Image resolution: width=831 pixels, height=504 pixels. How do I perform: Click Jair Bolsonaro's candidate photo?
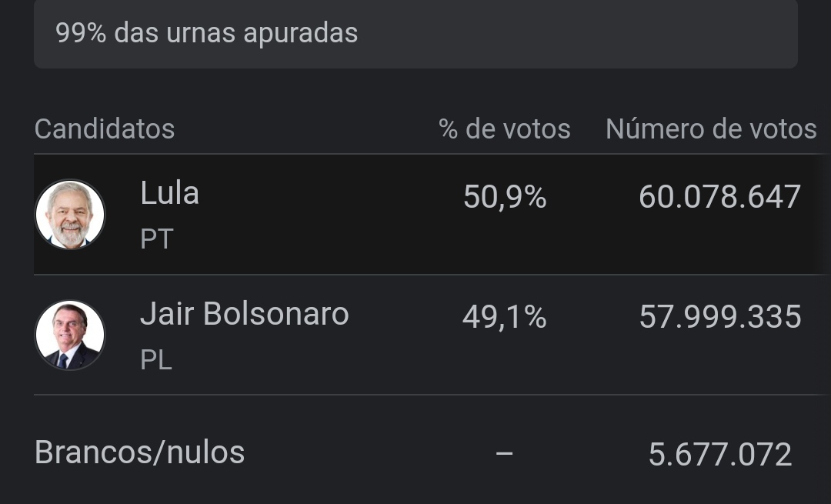[70, 335]
